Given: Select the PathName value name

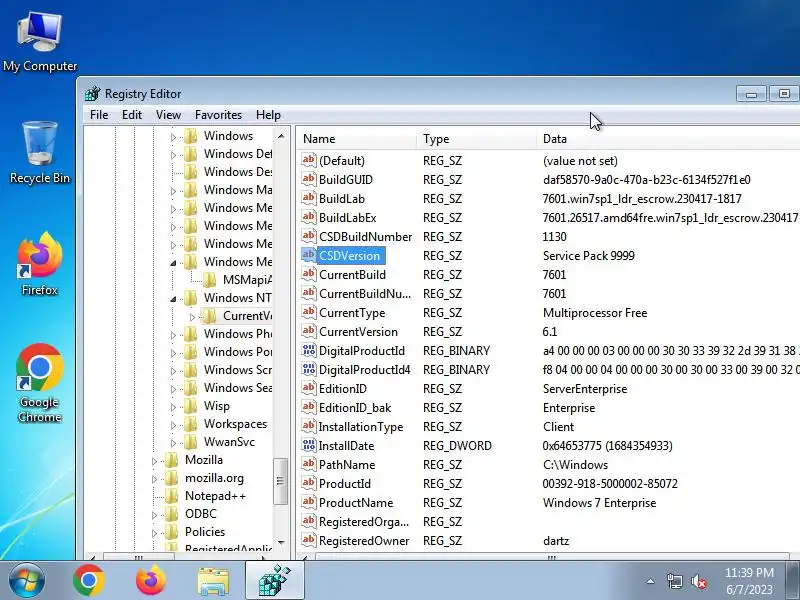Looking at the screenshot, I should point(347,465).
